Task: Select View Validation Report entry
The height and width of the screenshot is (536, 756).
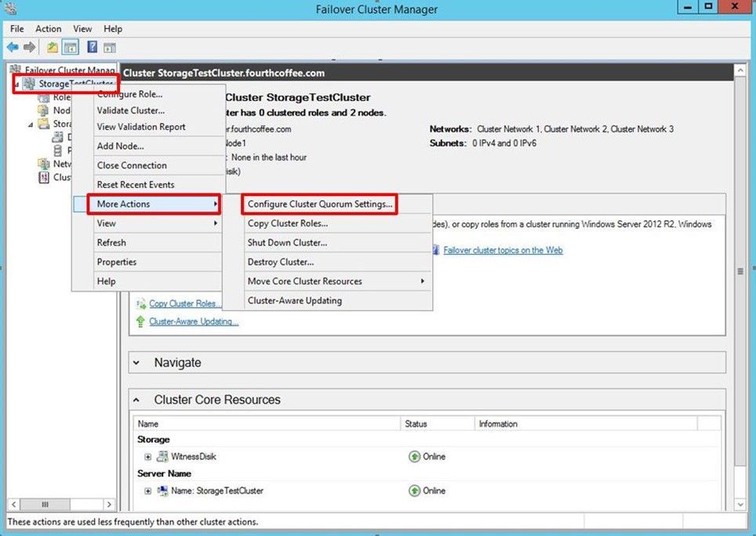Action: (x=141, y=127)
